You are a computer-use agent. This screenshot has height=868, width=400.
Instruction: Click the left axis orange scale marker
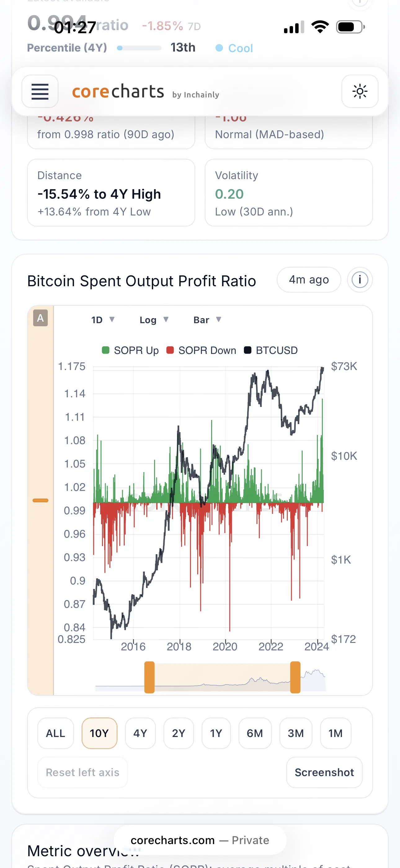point(40,500)
